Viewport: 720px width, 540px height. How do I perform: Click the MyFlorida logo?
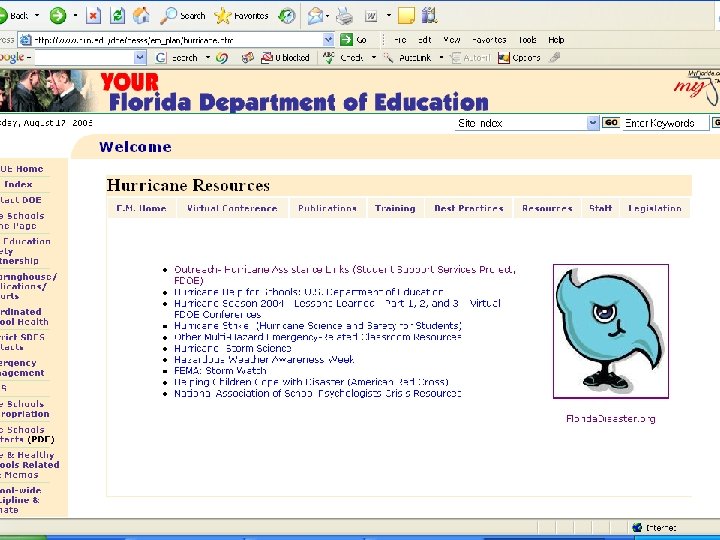coord(698,87)
